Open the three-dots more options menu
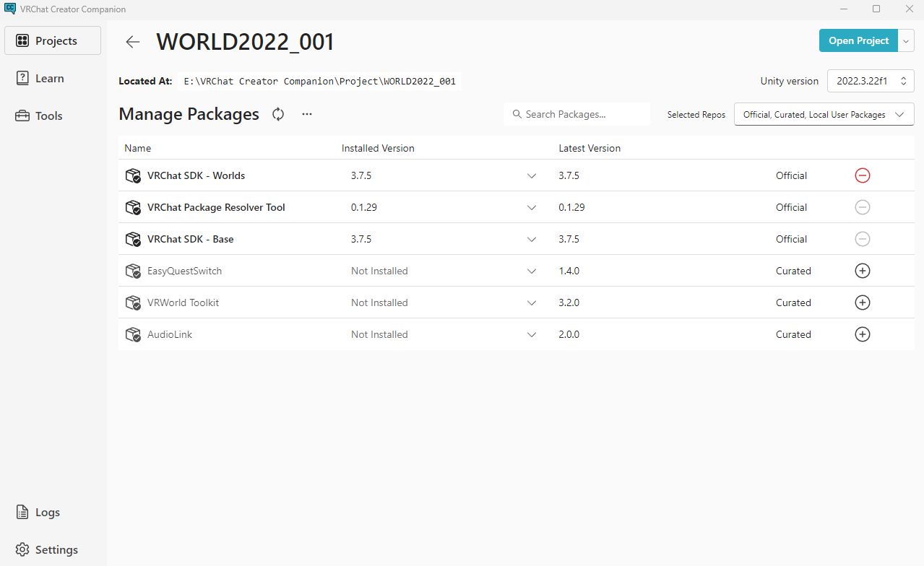The width and height of the screenshot is (924, 566). click(307, 114)
